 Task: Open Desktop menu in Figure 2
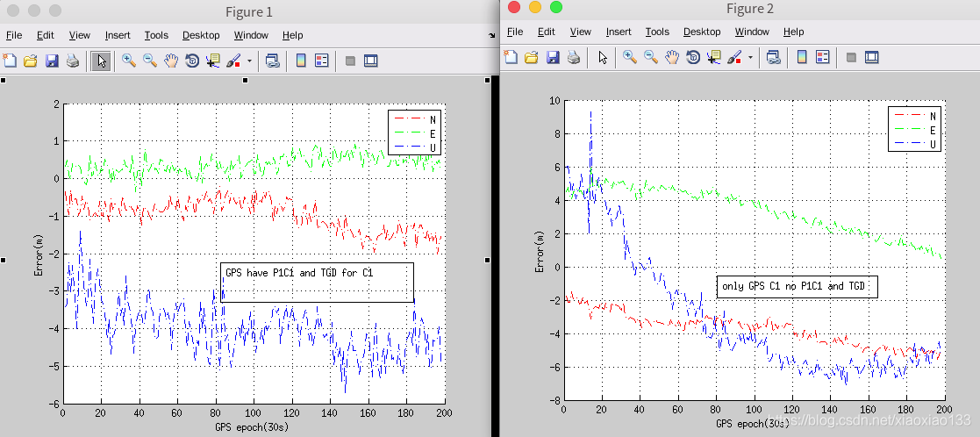tap(703, 32)
